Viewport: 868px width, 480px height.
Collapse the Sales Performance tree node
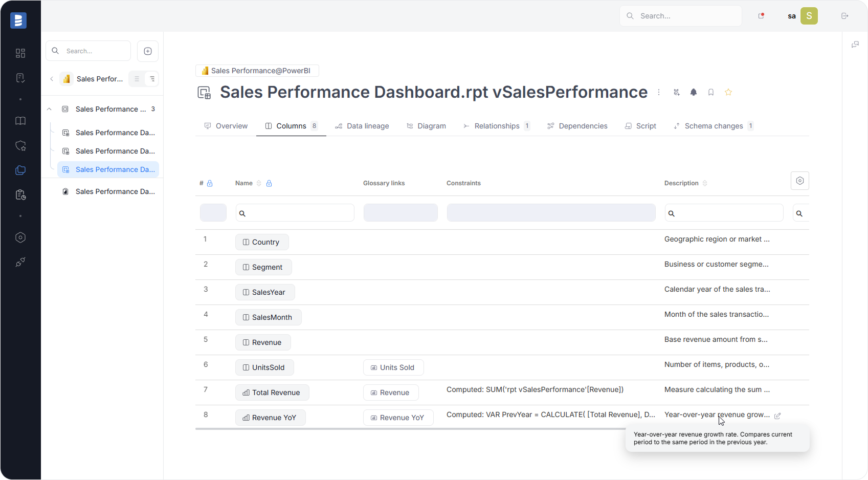pyautogui.click(x=50, y=109)
